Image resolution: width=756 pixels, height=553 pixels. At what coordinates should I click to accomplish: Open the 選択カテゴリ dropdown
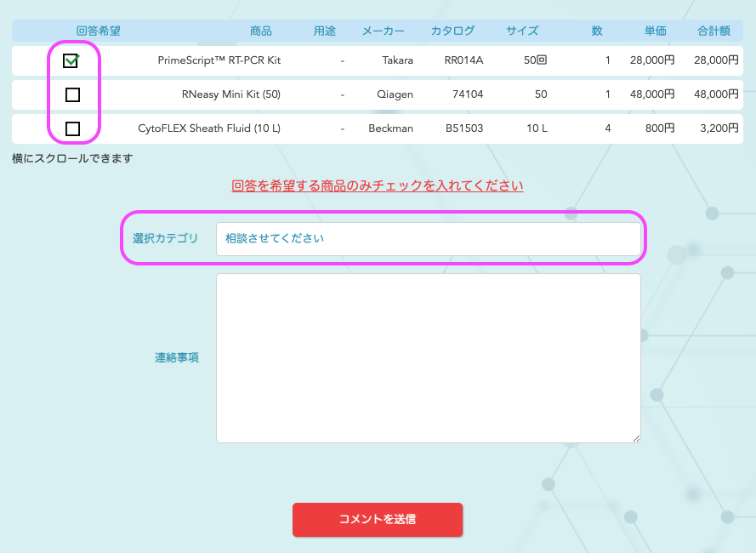coord(428,239)
